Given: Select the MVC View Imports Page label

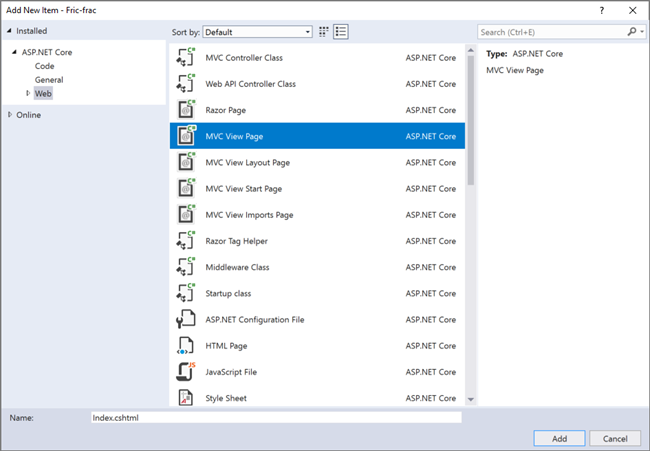Looking at the screenshot, I should (249, 215).
